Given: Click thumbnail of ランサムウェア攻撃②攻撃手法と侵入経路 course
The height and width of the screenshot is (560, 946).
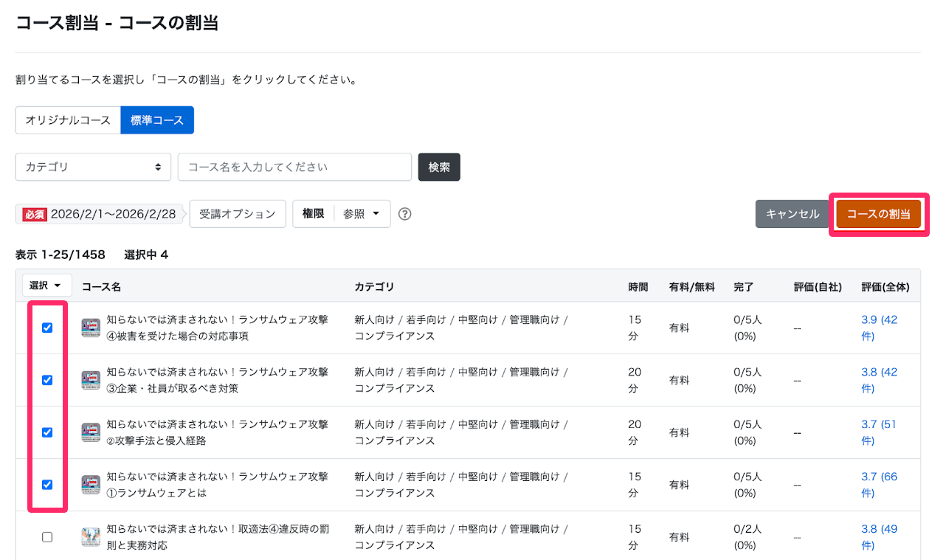Looking at the screenshot, I should pyautogui.click(x=91, y=432).
